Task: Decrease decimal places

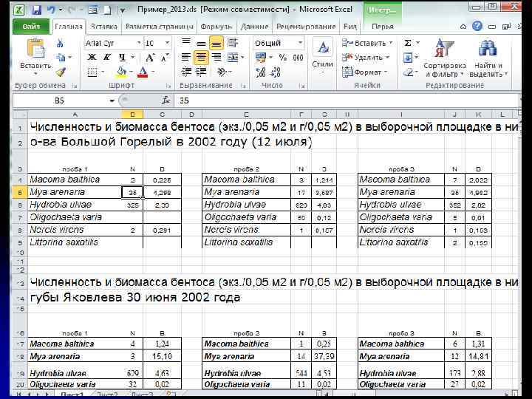Action: 275,72
